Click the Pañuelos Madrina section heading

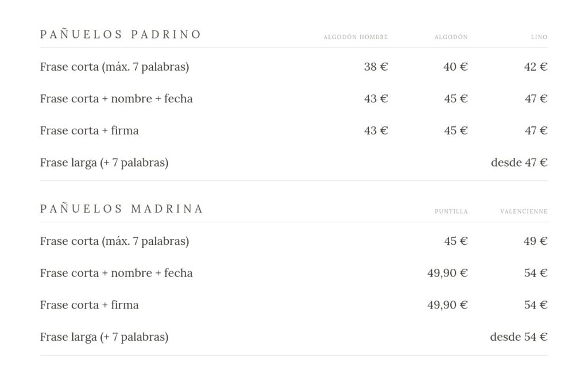point(121,209)
